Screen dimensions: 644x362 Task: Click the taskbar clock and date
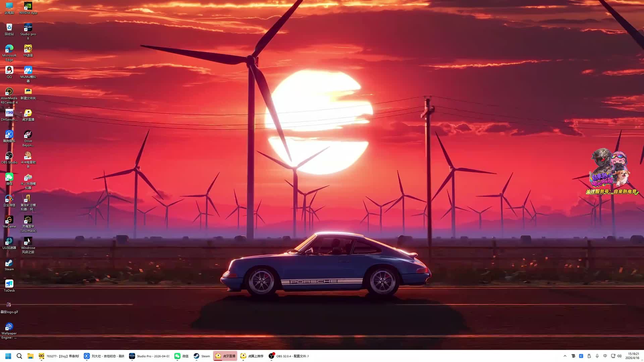coord(633,356)
